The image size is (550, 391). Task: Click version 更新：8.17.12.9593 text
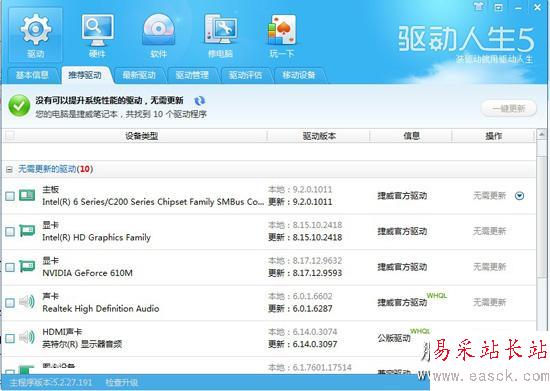click(305, 273)
